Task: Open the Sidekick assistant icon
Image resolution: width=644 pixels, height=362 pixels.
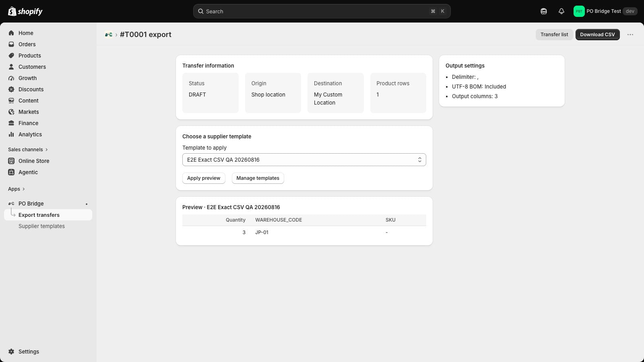Action: pos(543,11)
